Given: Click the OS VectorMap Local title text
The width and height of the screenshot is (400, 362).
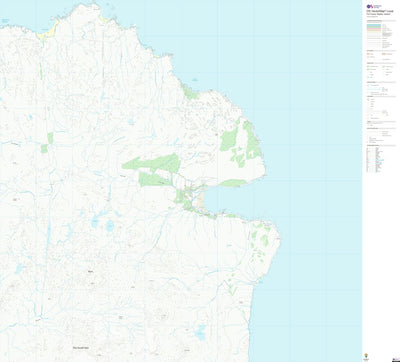Looking at the screenshot, I should click(380, 11).
